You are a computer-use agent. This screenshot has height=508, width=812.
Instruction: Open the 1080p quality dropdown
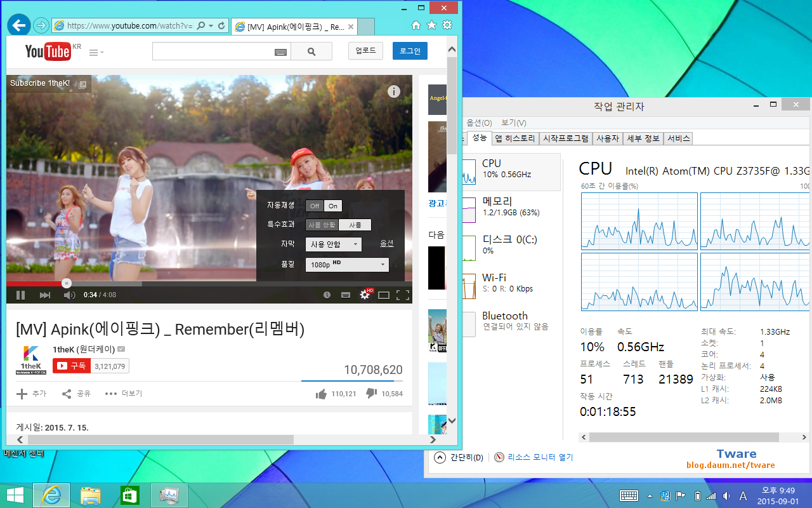click(x=347, y=265)
